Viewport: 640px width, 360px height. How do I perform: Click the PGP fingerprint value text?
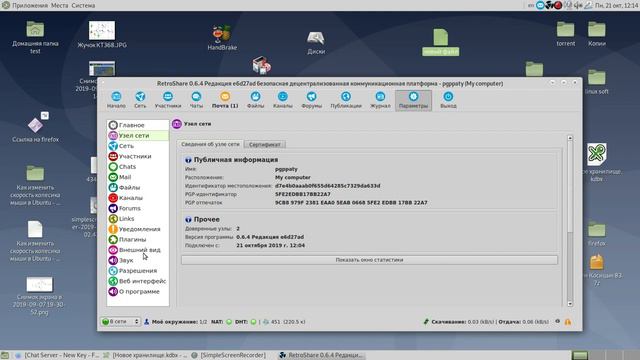tap(351, 202)
